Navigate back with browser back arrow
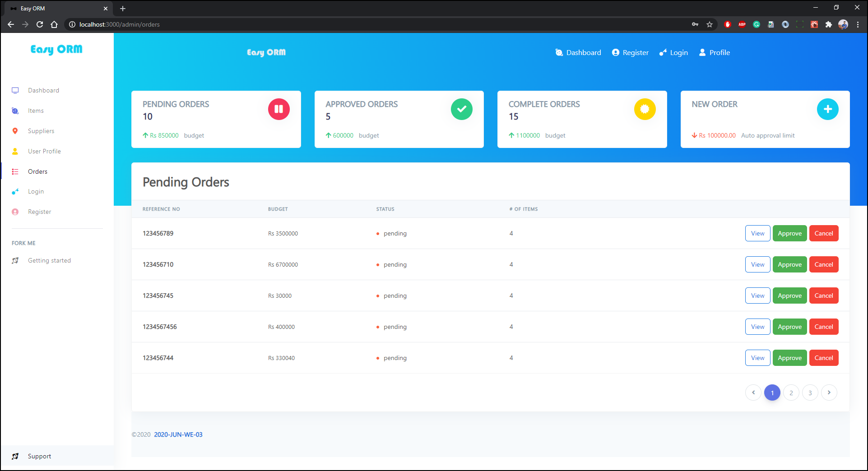Screen dimensions: 868x471 point(11,24)
